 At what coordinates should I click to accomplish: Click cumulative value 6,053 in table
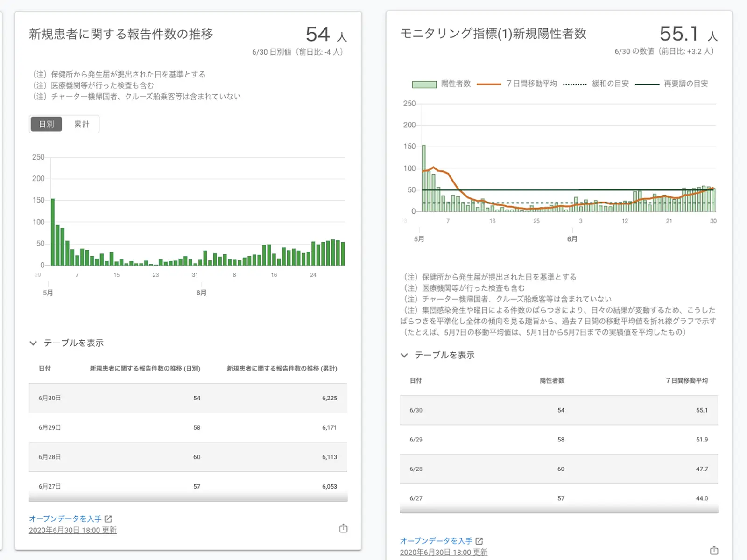[329, 486]
